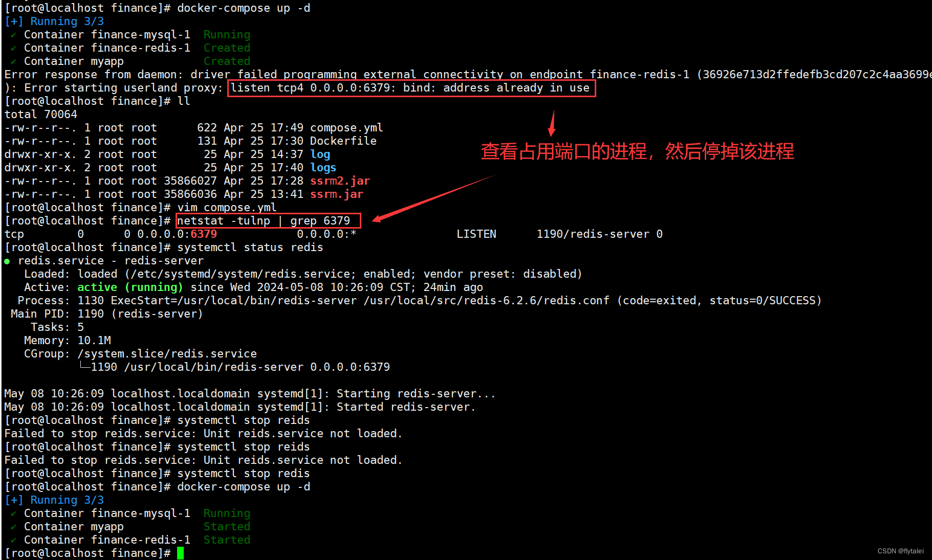The height and width of the screenshot is (560, 932).
Task: Click the red 'ssrm2.jar' file name
Action: point(340,181)
